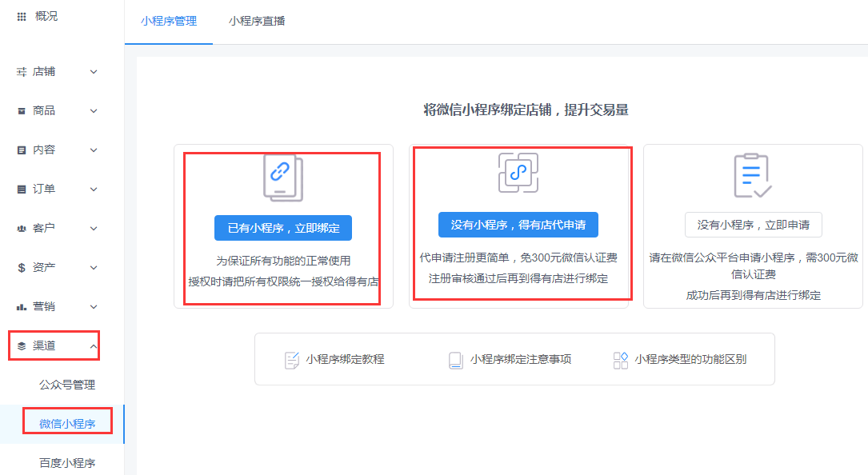
Task: Switch to the 小程序直播 tab
Action: (x=257, y=21)
